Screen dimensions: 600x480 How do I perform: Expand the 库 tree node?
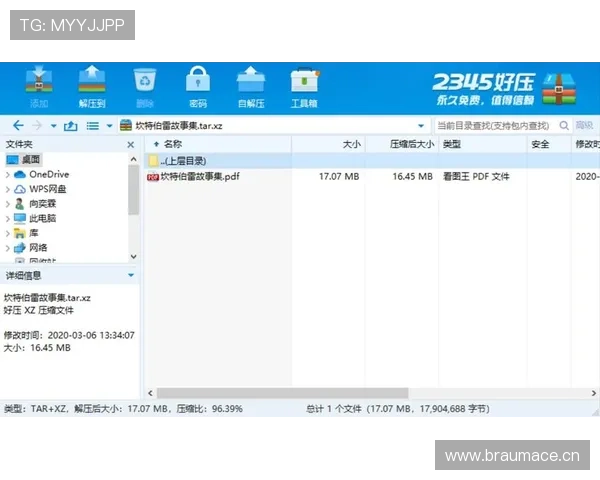click(8, 233)
